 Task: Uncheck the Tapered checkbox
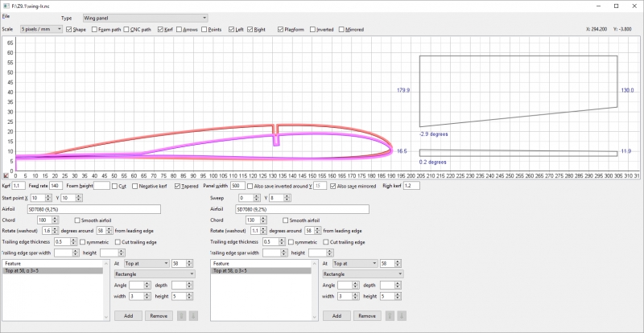point(177,185)
